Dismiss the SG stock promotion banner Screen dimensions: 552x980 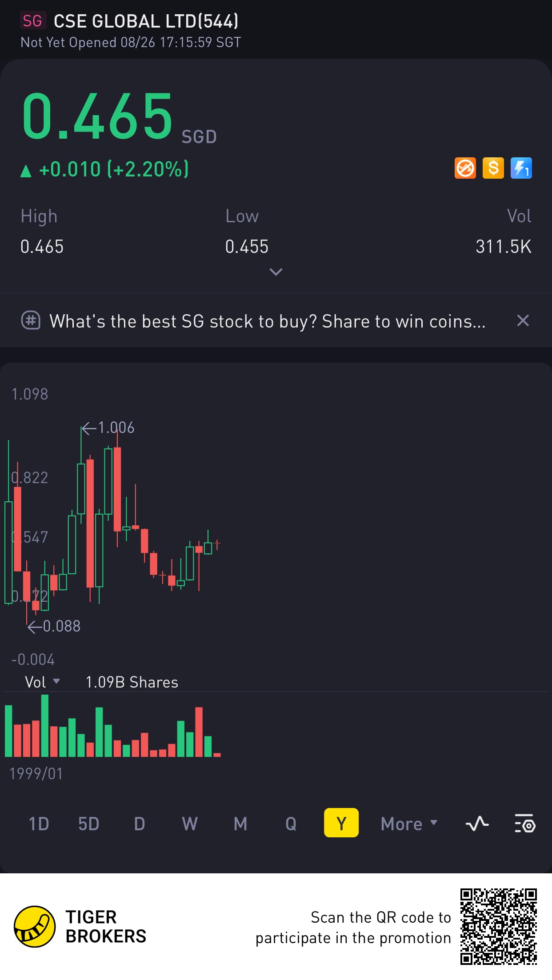click(523, 320)
